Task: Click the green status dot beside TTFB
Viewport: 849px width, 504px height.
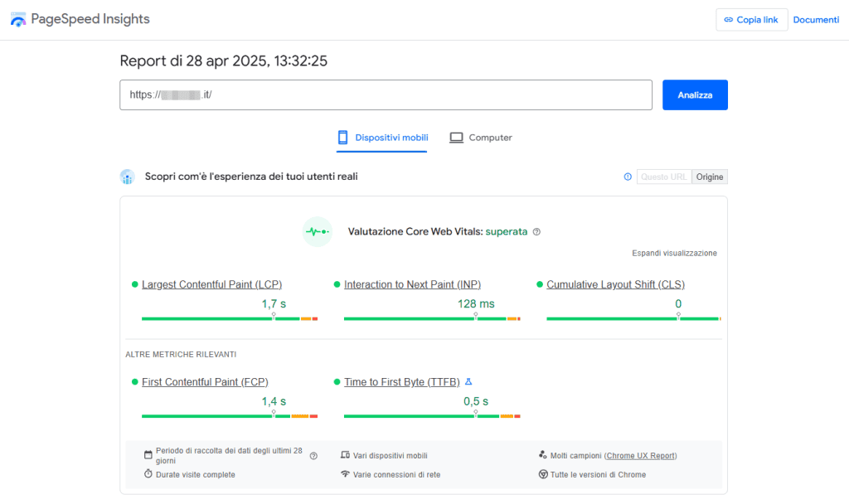Action: tap(337, 381)
